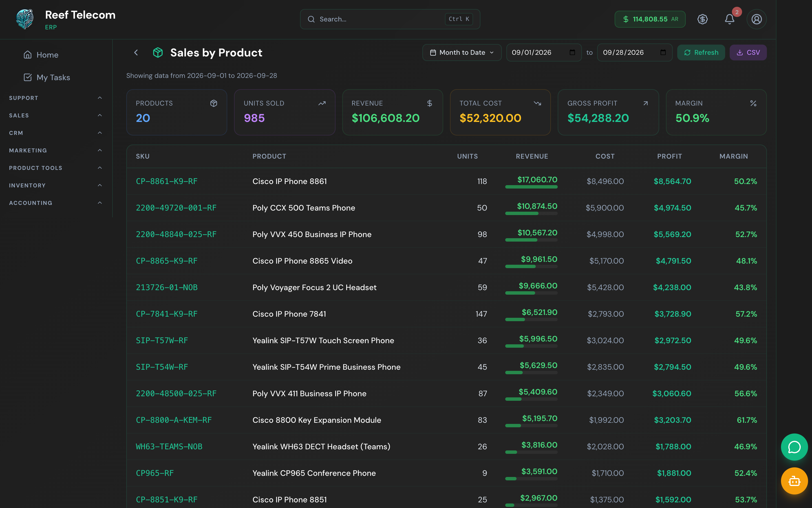This screenshot has height=508, width=812.
Task: Click the Refresh button
Action: tap(701, 52)
